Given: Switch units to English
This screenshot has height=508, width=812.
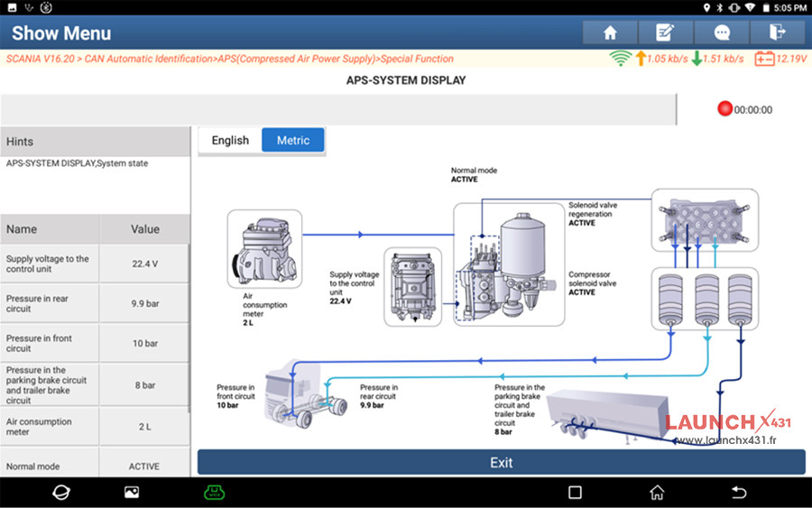Looking at the screenshot, I should pyautogui.click(x=230, y=141).
